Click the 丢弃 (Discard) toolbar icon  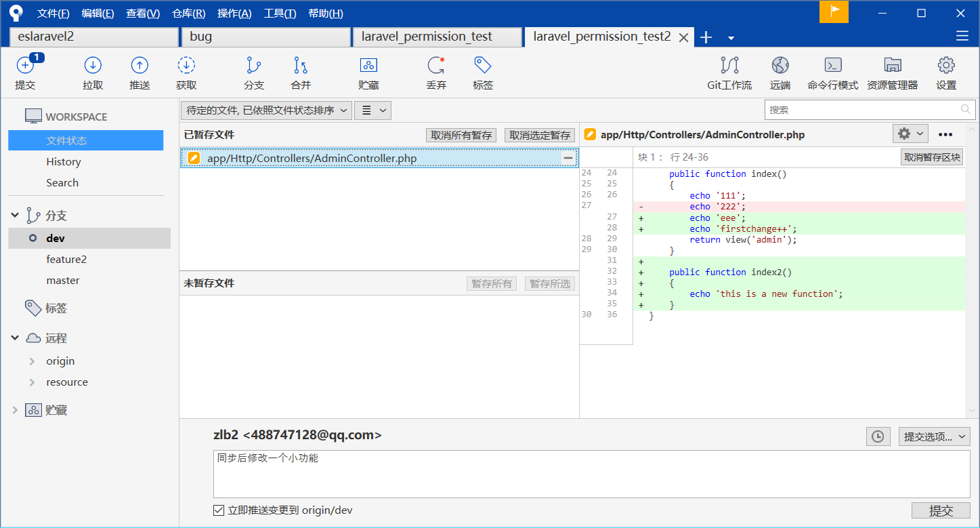point(436,66)
